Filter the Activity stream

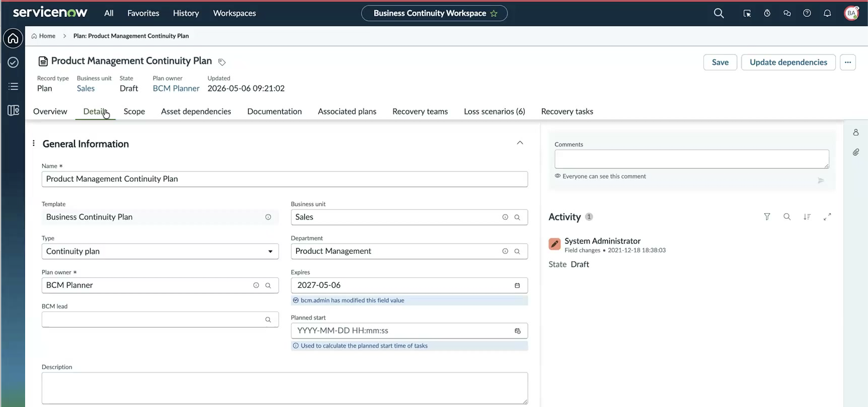pyautogui.click(x=767, y=217)
